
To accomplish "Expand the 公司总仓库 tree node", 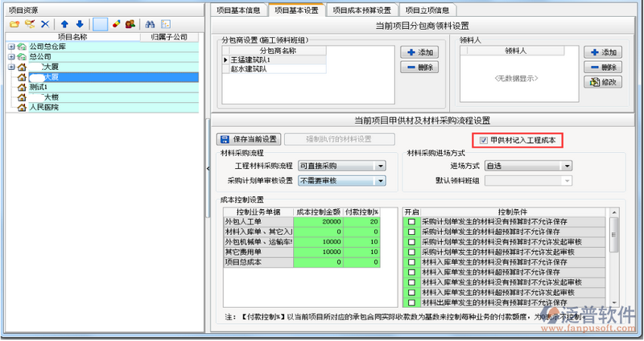I will pos(11,47).
